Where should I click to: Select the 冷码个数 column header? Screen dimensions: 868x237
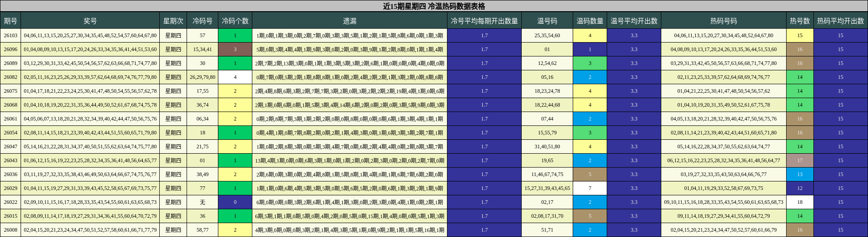[x=235, y=21]
